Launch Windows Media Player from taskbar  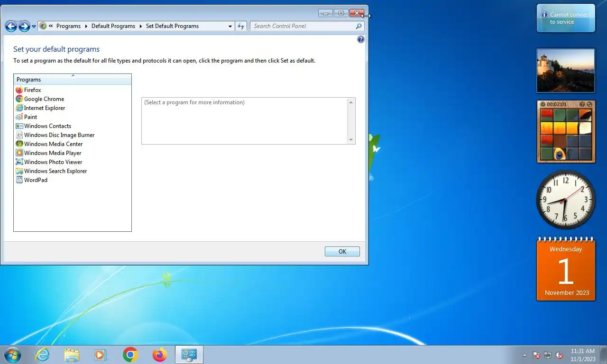point(101,355)
